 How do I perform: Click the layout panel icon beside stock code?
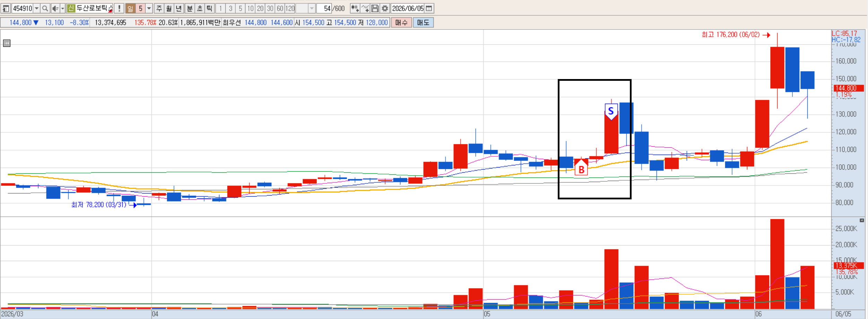click(6, 8)
